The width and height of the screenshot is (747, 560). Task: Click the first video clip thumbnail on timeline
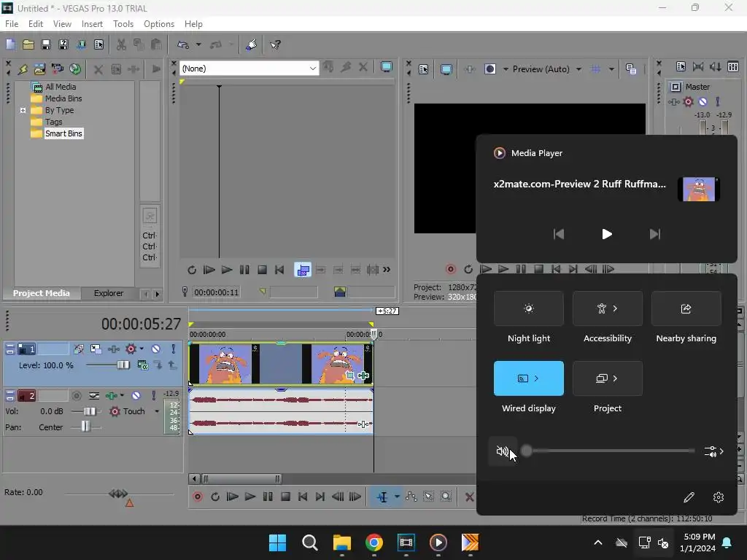(225, 364)
